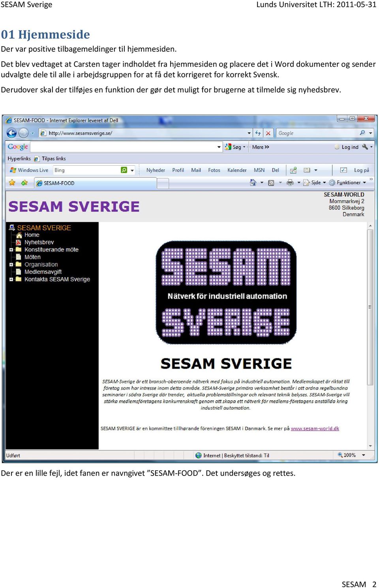
Task: Click the Internet globe icon in status bar
Action: pos(199,455)
